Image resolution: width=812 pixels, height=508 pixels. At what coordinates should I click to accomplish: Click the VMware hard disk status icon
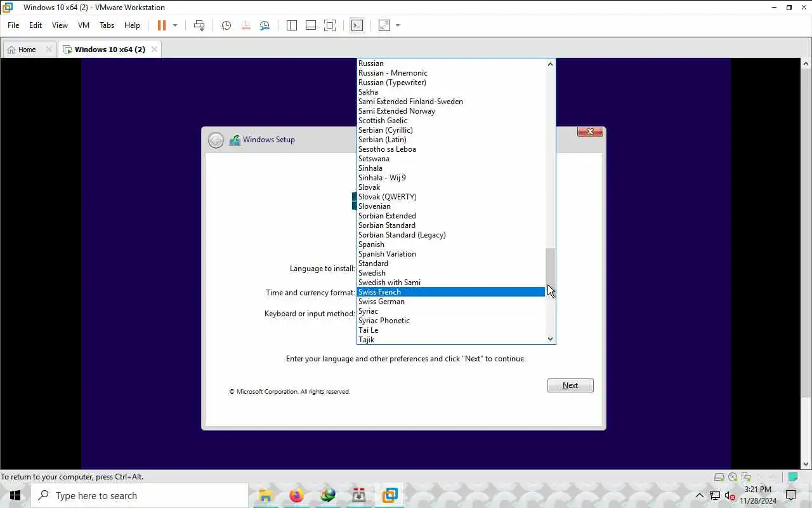[719, 477]
